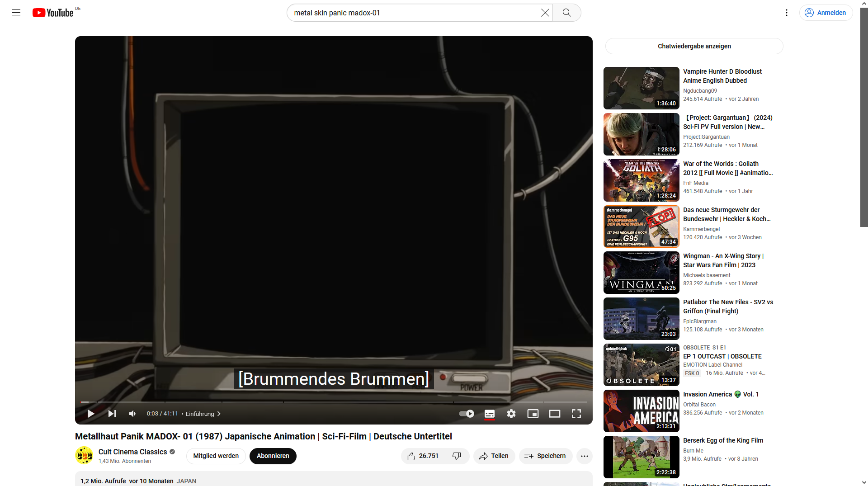
Task: Click 1,2 Mio. Aufrufe description text
Action: (x=103, y=481)
